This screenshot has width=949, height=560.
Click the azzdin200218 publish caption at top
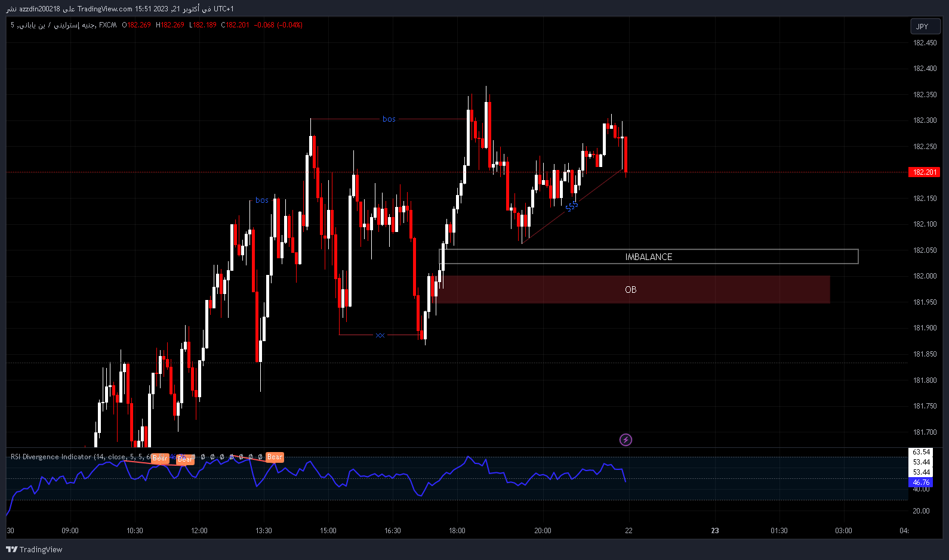(120, 9)
